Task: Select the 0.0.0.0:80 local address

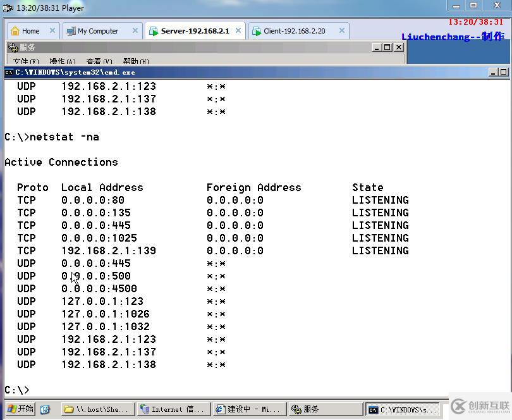Action: coord(93,200)
